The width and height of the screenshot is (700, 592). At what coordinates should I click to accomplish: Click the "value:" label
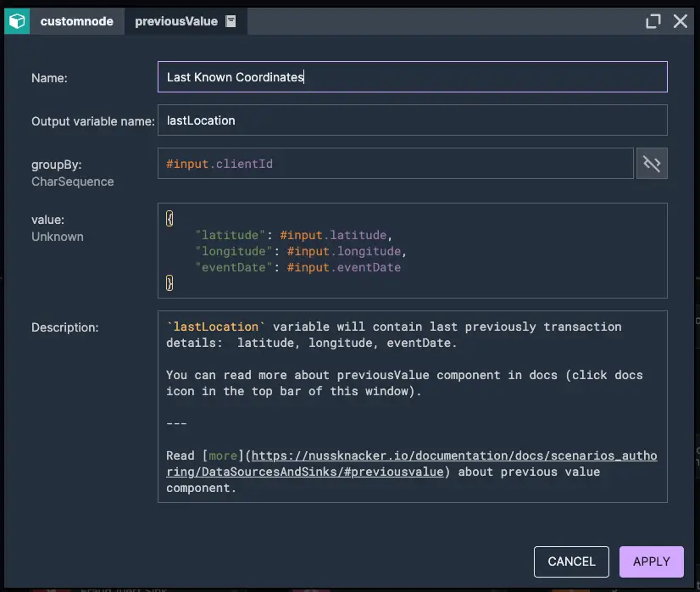(x=47, y=220)
